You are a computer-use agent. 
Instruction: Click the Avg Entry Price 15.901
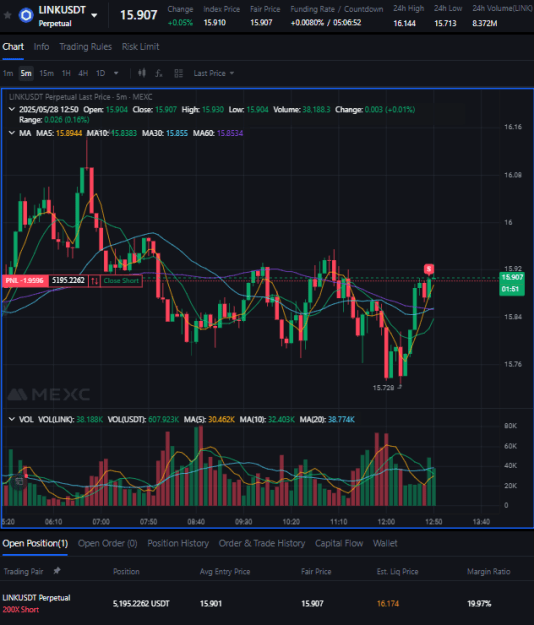pos(211,603)
